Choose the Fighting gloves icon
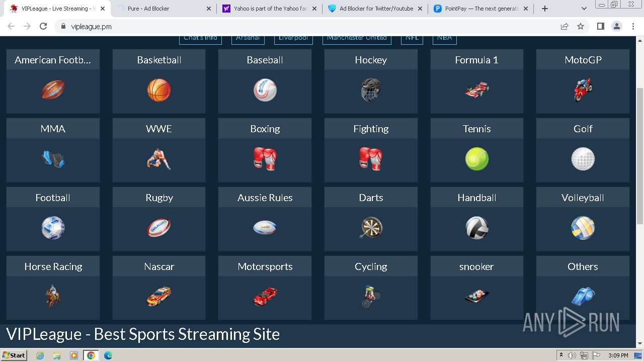 point(371,159)
